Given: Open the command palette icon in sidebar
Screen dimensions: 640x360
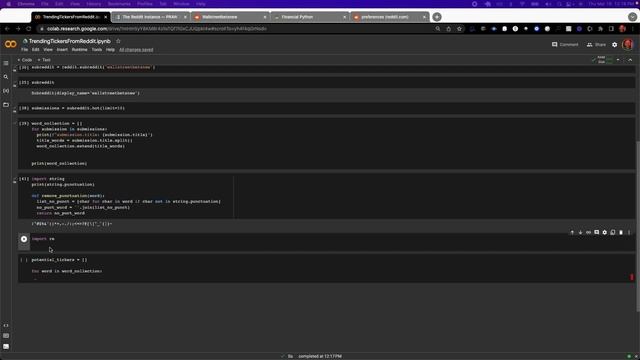Looking at the screenshot, I should click(x=6, y=336).
